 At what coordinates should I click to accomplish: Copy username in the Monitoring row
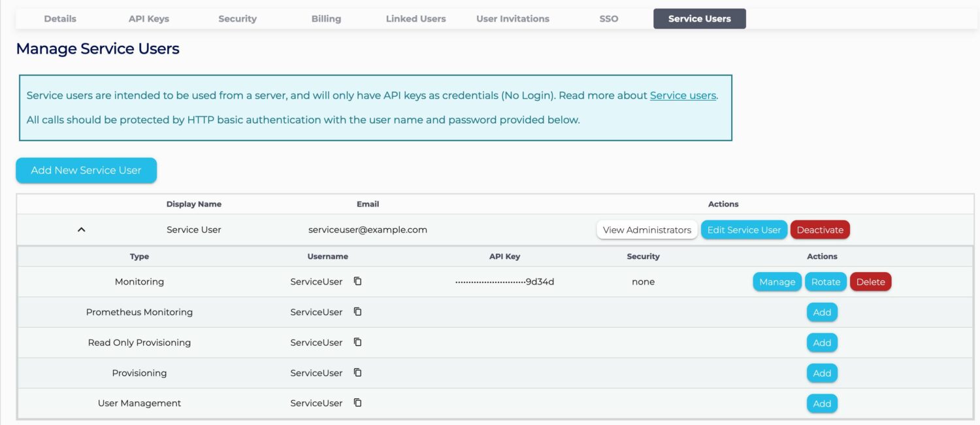click(x=357, y=281)
